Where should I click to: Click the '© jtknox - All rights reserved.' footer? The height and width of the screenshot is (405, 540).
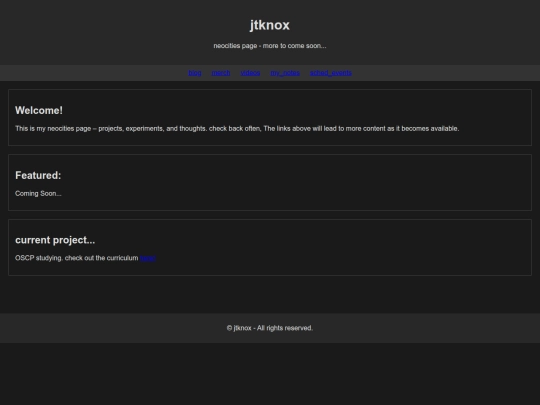point(270,328)
